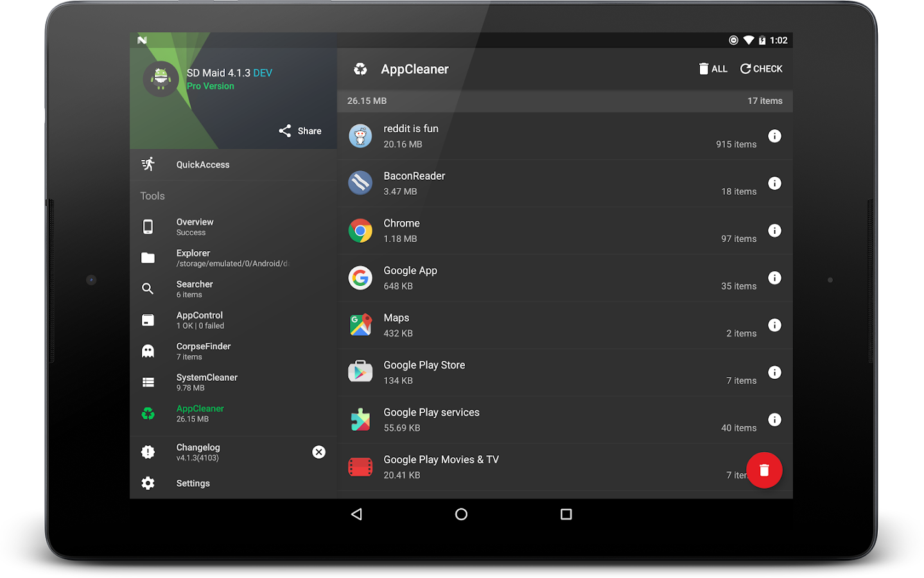Tap the reddit is fun app icon

360,136
